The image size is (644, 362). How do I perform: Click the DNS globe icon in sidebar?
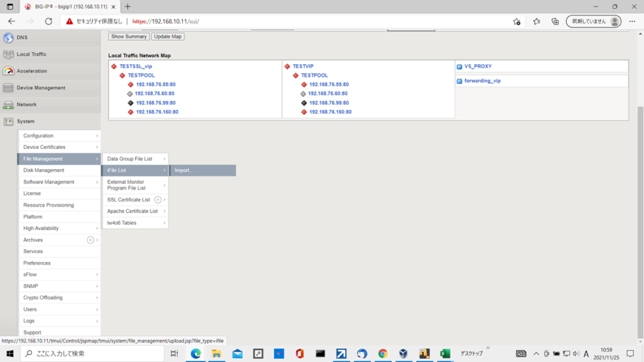[8, 38]
